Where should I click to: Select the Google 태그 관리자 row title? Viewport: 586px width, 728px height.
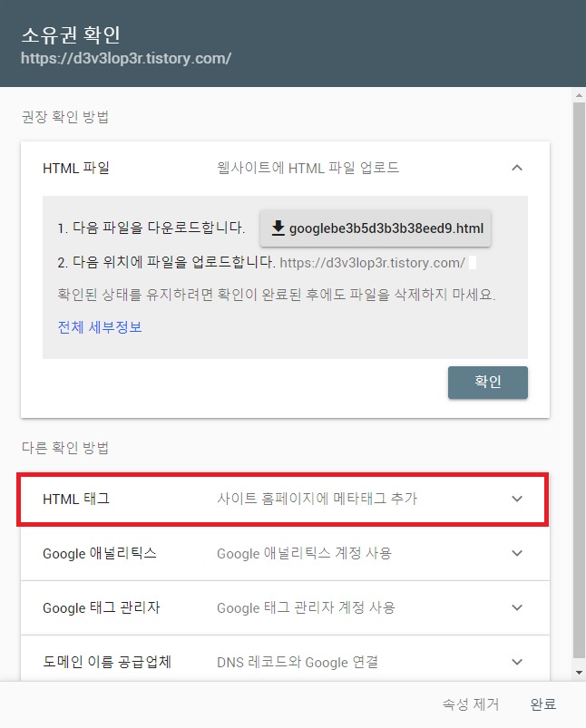(x=102, y=607)
